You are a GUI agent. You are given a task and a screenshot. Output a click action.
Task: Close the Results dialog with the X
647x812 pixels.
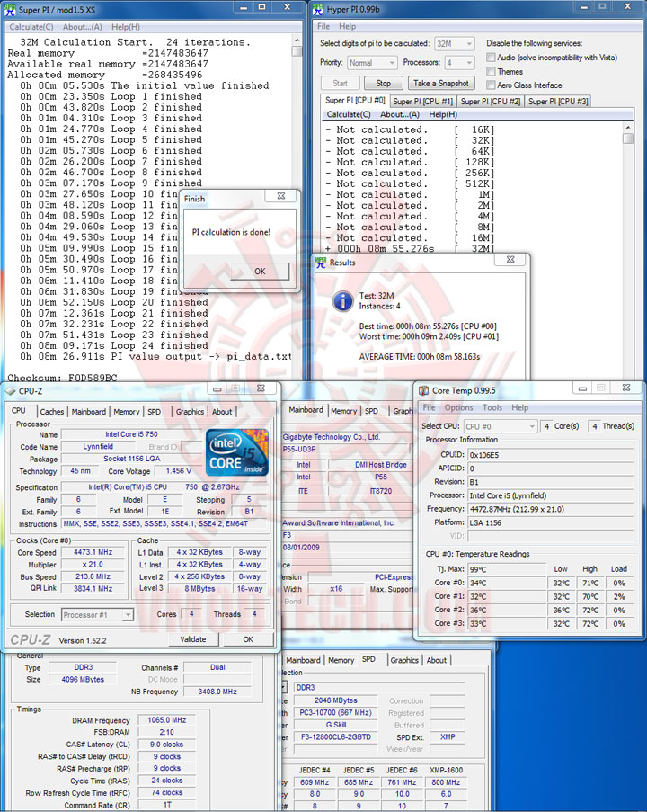pyautogui.click(x=510, y=260)
